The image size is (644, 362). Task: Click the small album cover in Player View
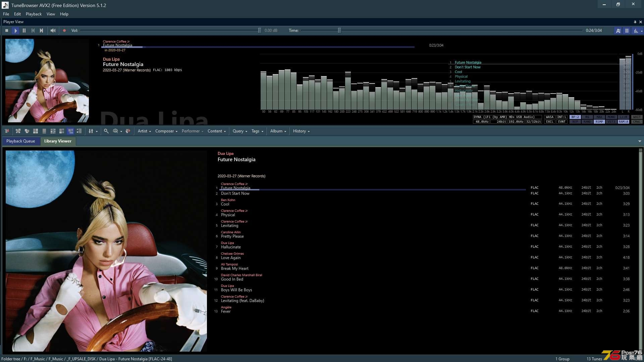47,80
